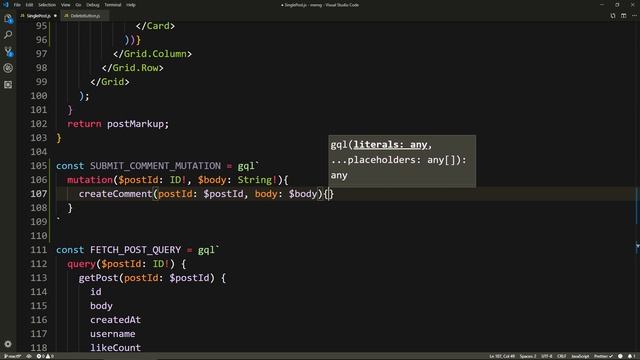Click 'getPost' on line 113
This screenshot has height=360, width=640.
pos(98,278)
